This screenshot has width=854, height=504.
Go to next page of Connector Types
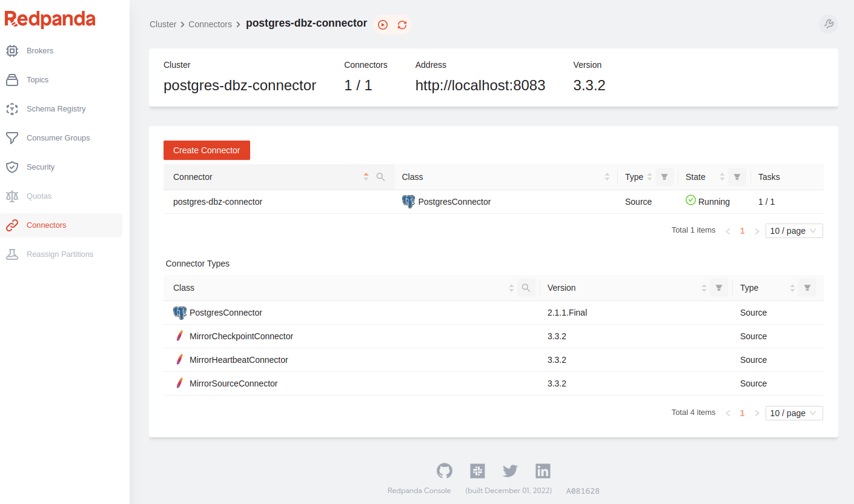pyautogui.click(x=757, y=413)
